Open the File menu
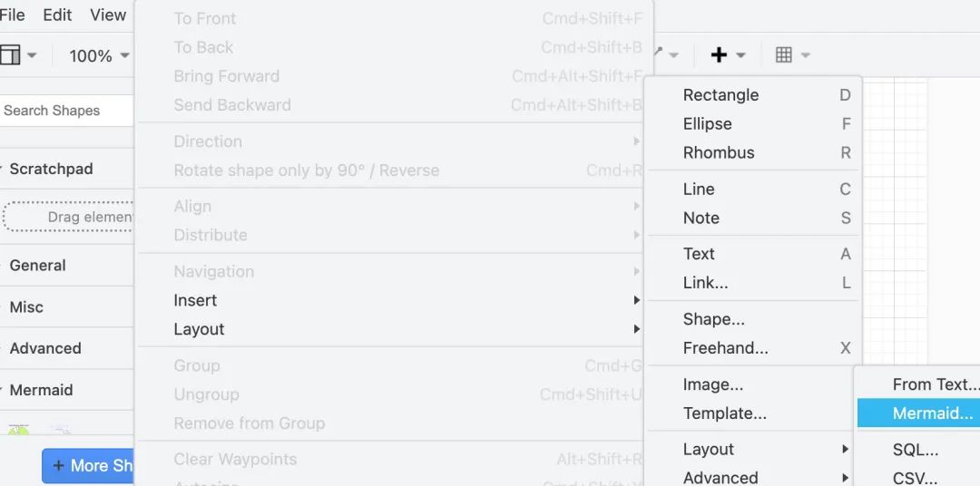This screenshot has height=486, width=980. pyautogui.click(x=13, y=15)
